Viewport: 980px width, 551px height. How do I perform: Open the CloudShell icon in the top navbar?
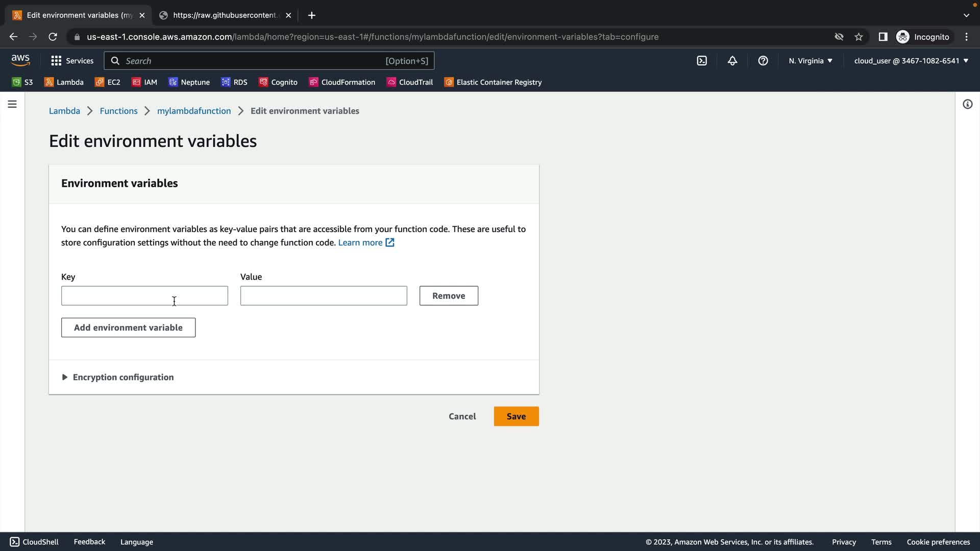(x=702, y=61)
